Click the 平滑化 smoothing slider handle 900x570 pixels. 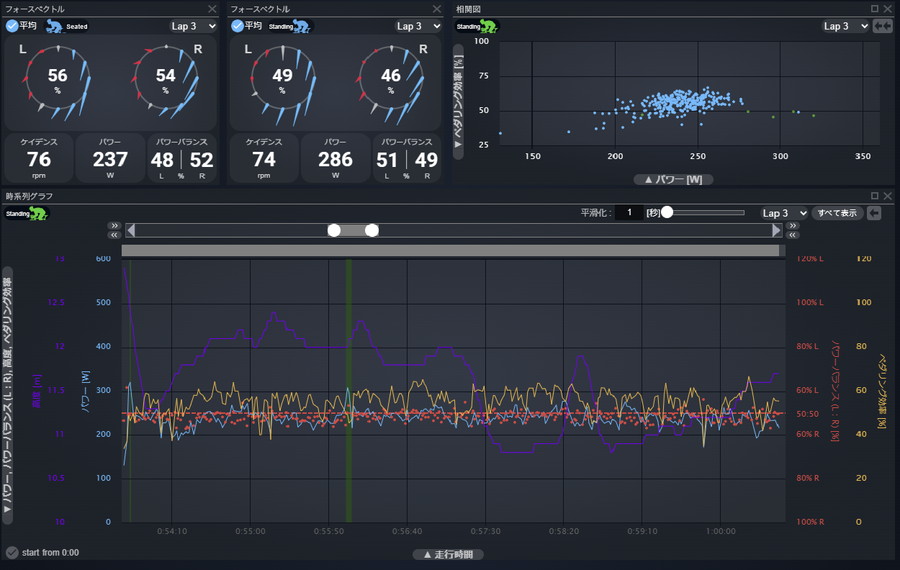click(667, 212)
